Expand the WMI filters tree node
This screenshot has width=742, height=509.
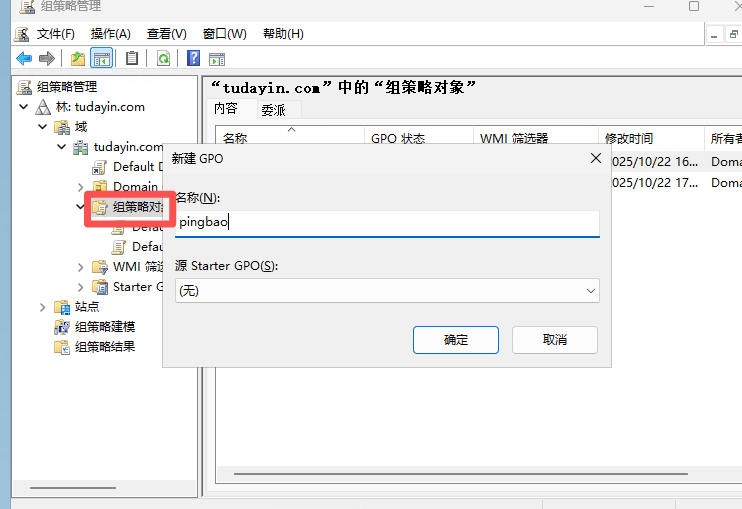click(80, 267)
